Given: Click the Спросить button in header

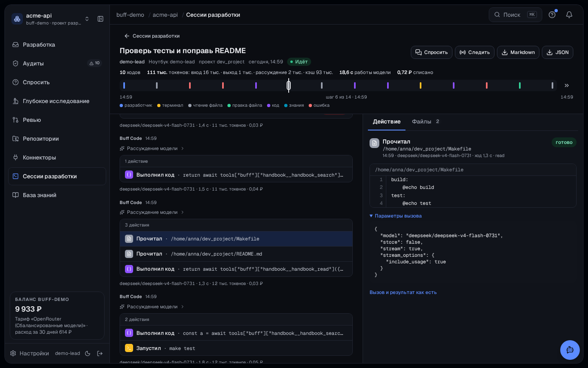Looking at the screenshot, I should pyautogui.click(x=432, y=52).
